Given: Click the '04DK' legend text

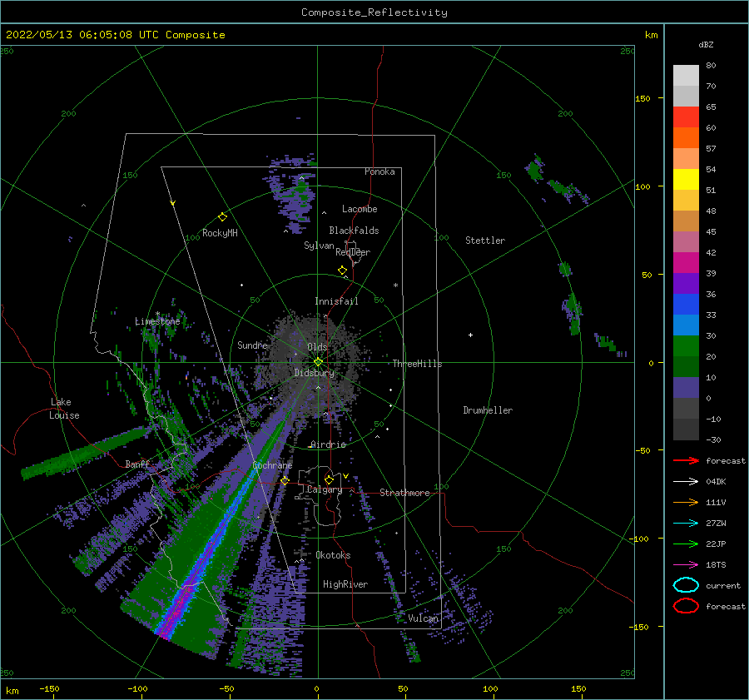Looking at the screenshot, I should pyautogui.click(x=716, y=481).
